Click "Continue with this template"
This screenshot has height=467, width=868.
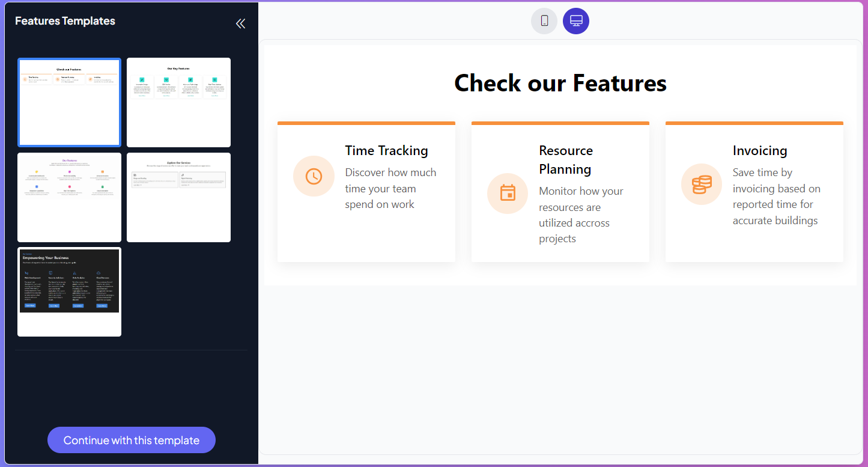131,440
